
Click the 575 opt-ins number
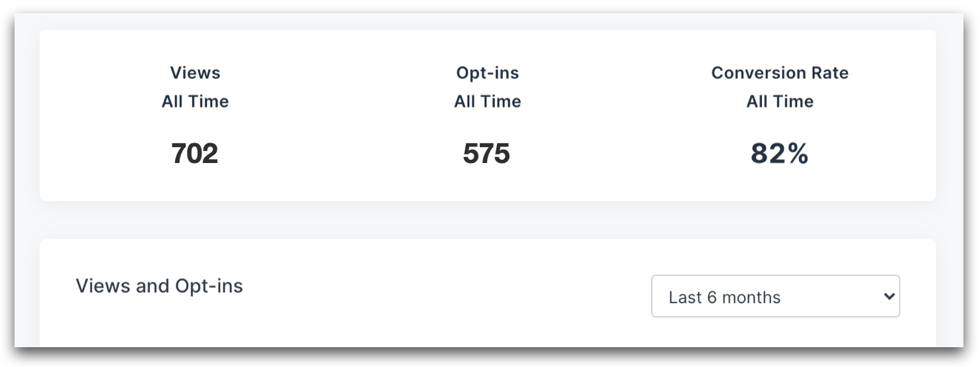click(x=487, y=153)
